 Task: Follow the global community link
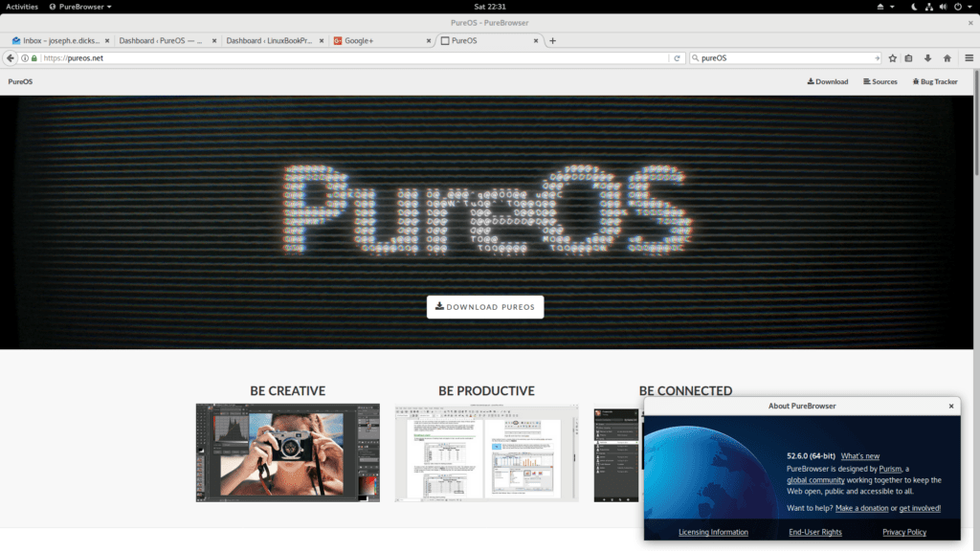pos(815,480)
